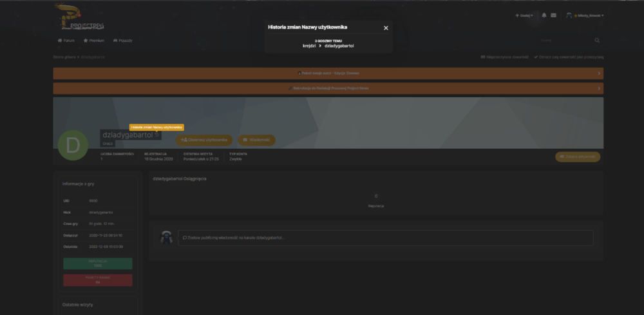Select the old name 'krejdzi' in popup

pos(309,46)
